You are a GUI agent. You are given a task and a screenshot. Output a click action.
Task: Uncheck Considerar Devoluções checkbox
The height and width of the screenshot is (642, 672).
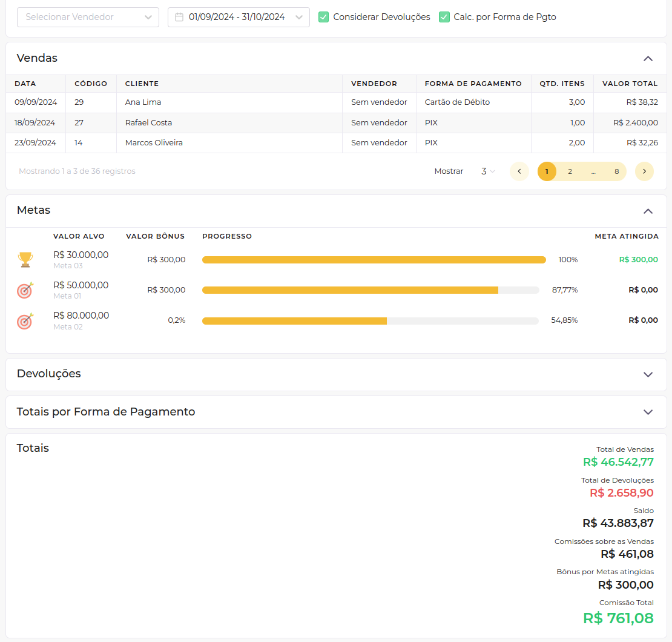click(x=324, y=17)
